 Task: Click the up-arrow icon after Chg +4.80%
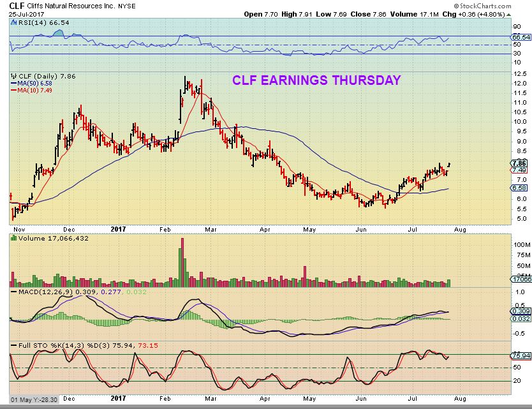click(508, 15)
